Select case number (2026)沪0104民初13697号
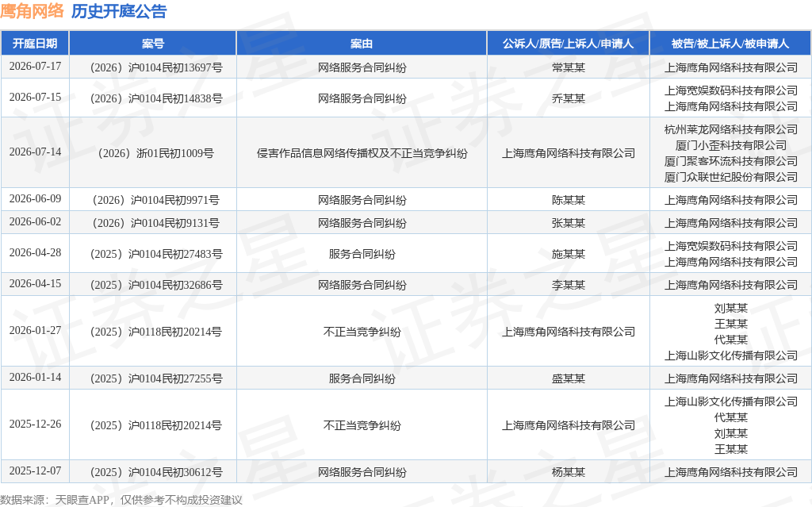 [x=156, y=67]
